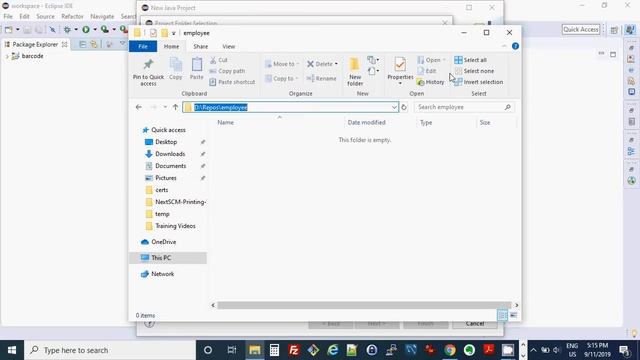Select Network in navigation pane
The height and width of the screenshot is (360, 640).
click(162, 274)
